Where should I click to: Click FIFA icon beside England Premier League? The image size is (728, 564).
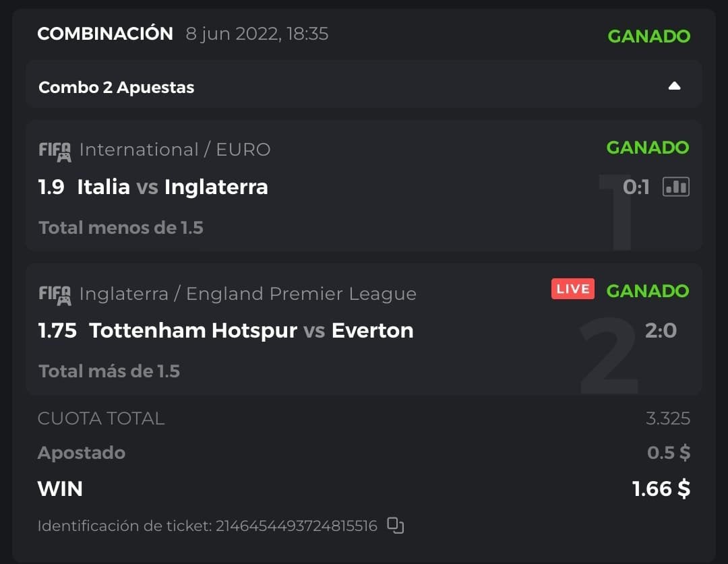[x=55, y=294]
